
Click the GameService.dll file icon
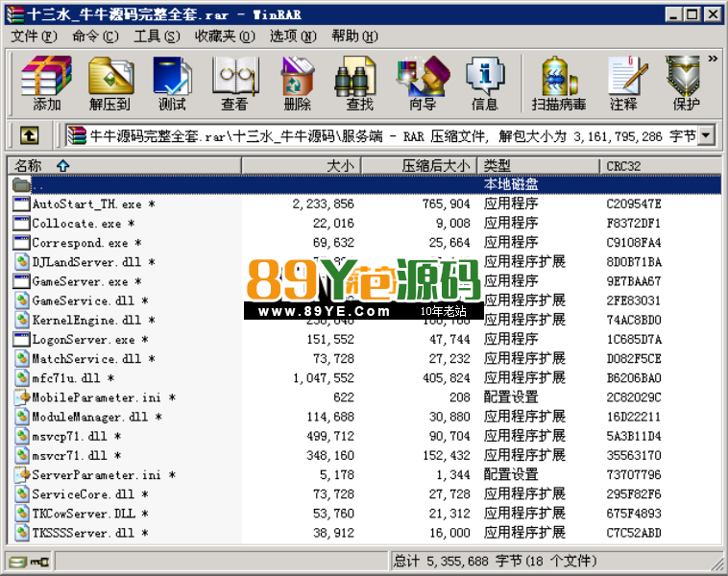click(x=21, y=301)
